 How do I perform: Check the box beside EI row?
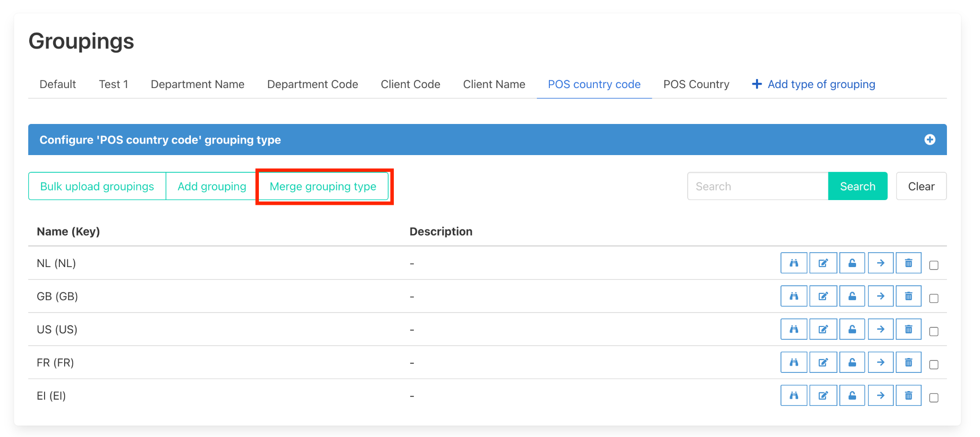point(934,398)
